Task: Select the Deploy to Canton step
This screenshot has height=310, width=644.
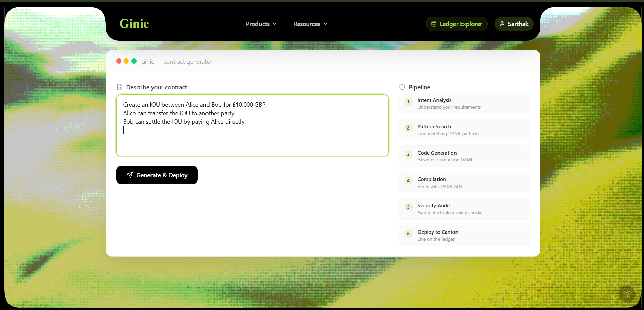Action: [464, 235]
